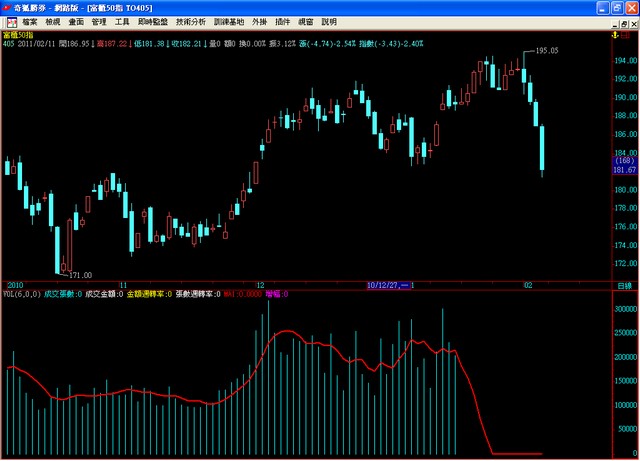Open the 即時監盤 menu

tap(153, 21)
